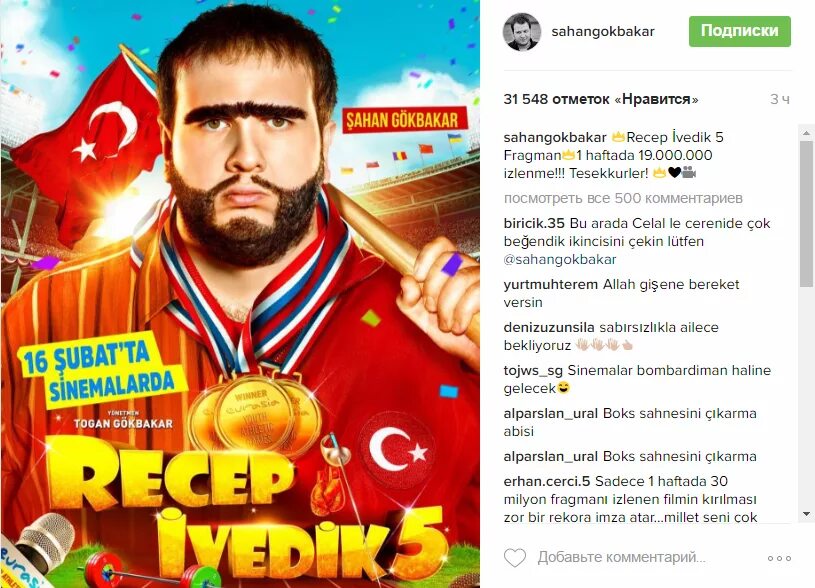Open sahangokbakar name in caption
Viewport: 815px width, 588px height.
click(555, 138)
